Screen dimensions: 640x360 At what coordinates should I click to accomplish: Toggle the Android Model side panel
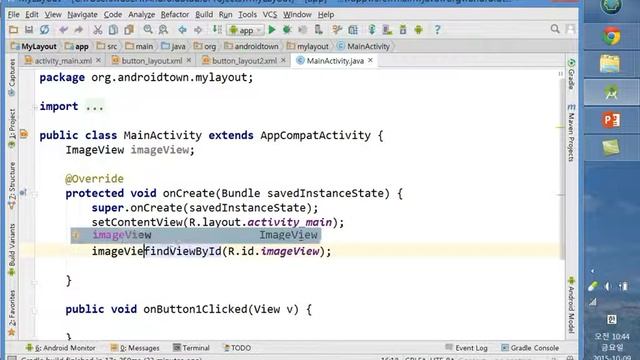[x=571, y=304]
